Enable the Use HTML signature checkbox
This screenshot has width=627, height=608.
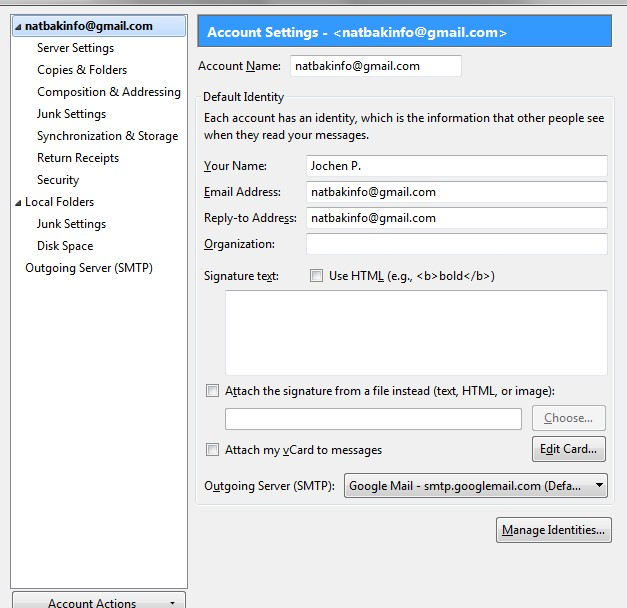(316, 276)
